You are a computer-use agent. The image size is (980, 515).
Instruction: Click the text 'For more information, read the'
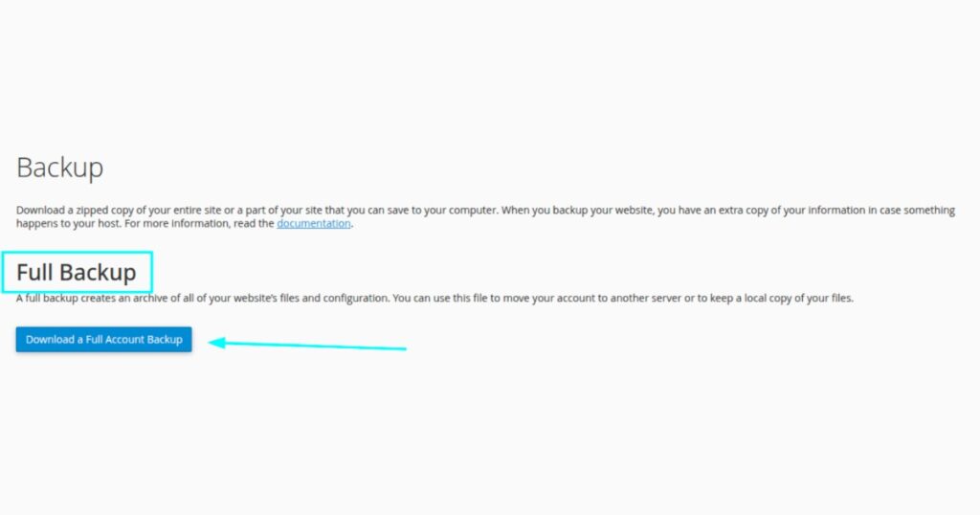coord(199,223)
